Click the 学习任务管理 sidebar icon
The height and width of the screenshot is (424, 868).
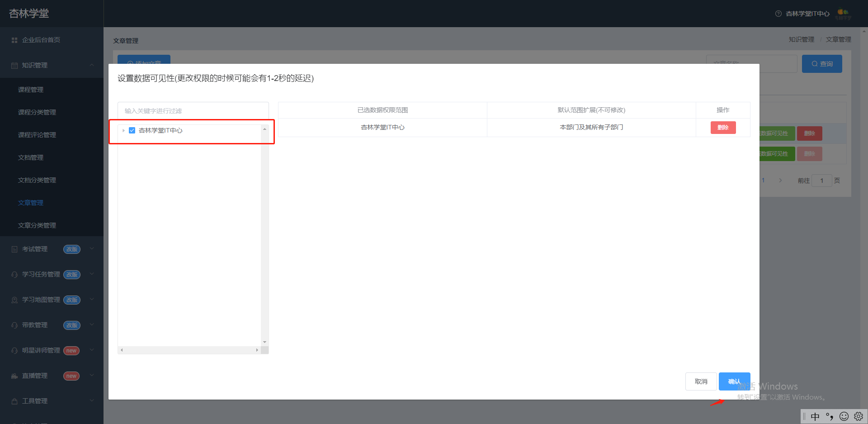point(14,275)
